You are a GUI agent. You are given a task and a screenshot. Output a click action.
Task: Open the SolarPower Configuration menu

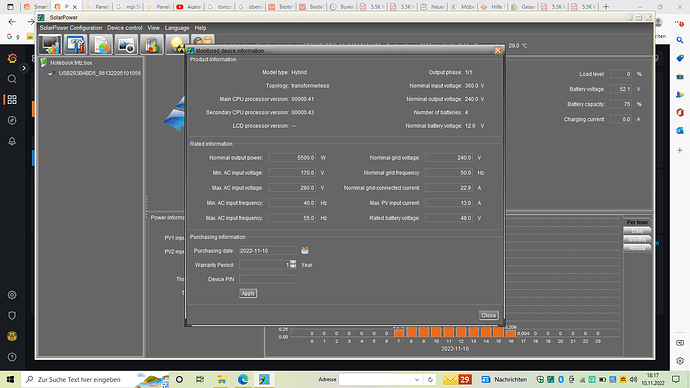(70, 28)
